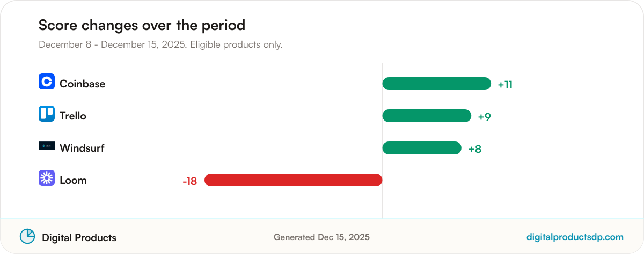The image size is (644, 254).
Task: Click the green Windsurf +8 bar
Action: click(422, 148)
